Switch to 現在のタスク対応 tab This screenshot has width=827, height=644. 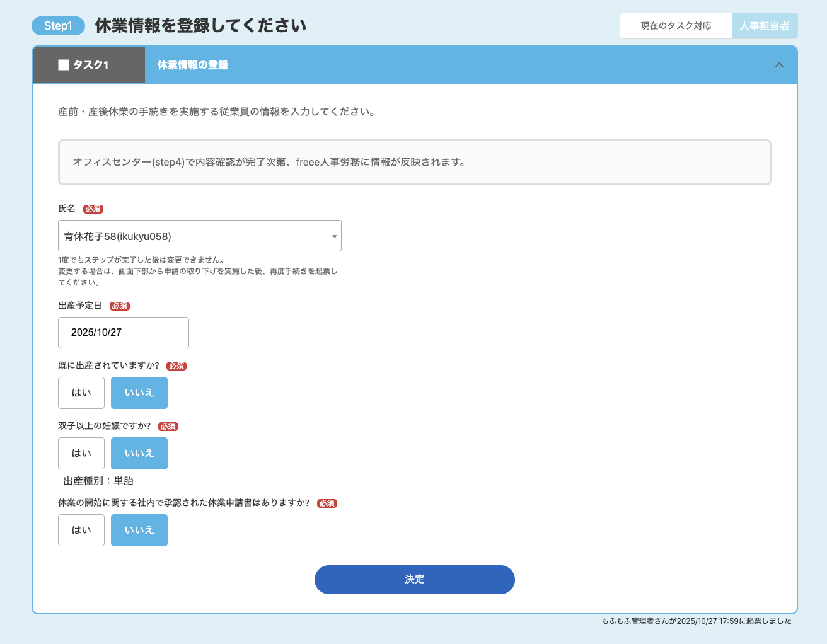tap(676, 26)
